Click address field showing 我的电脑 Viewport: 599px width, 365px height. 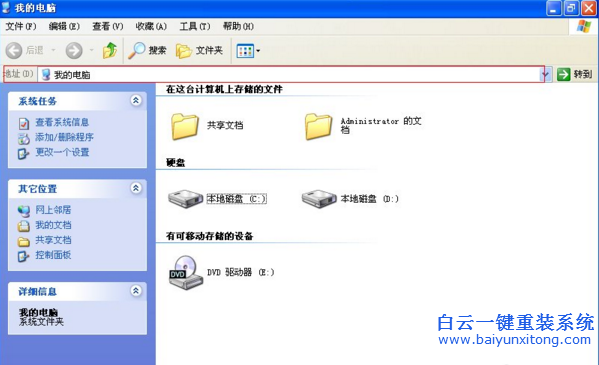point(290,74)
